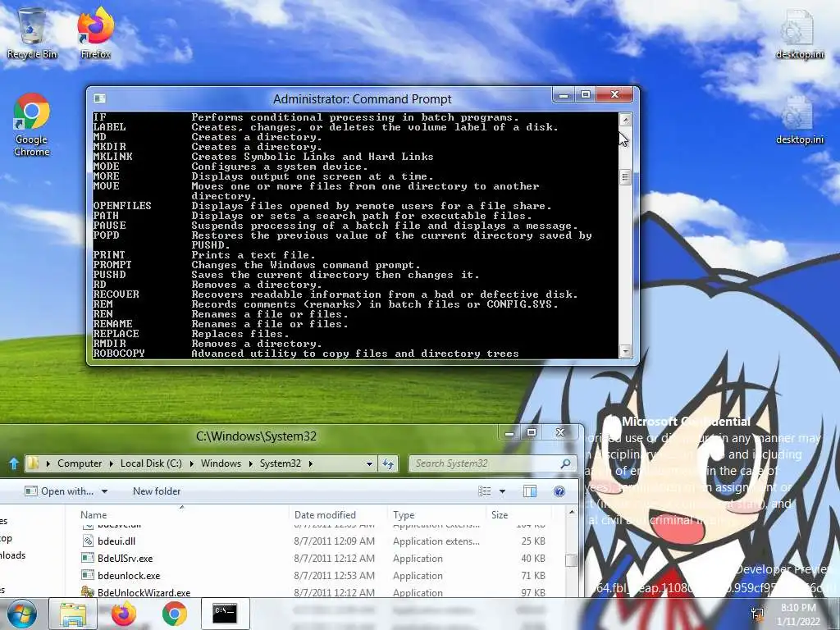Select the bdeui.dll file icon
Image resolution: width=840 pixels, height=630 pixels.
coord(88,541)
